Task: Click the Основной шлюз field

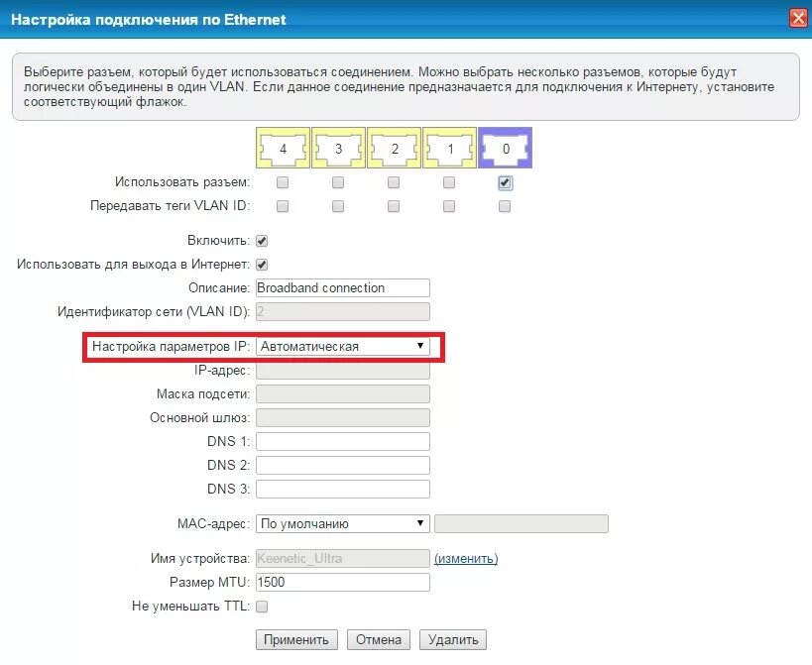Action: (343, 417)
